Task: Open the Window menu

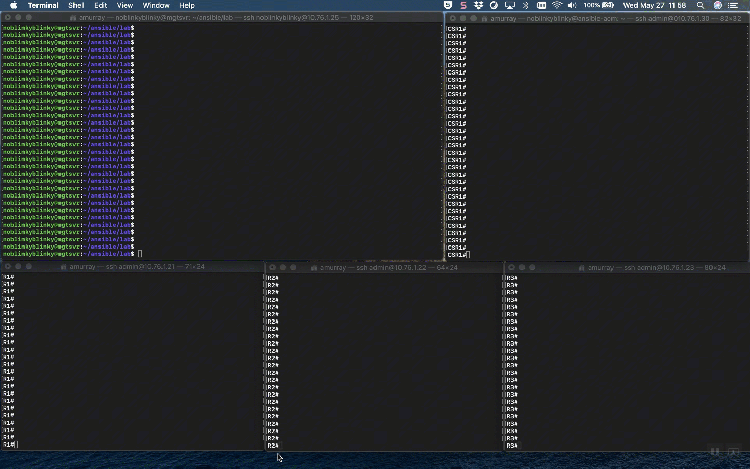Action: tap(155, 5)
